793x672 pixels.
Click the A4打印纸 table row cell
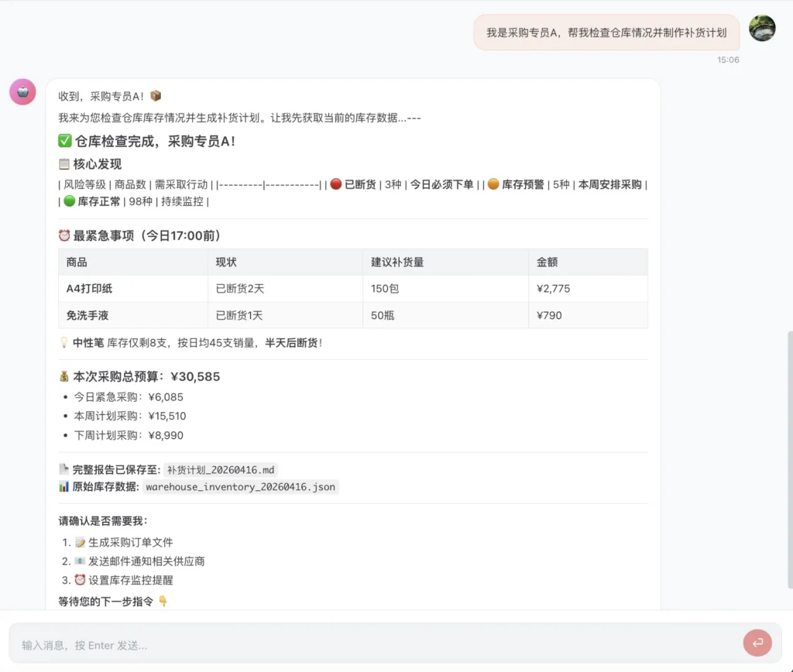[x=90, y=289]
